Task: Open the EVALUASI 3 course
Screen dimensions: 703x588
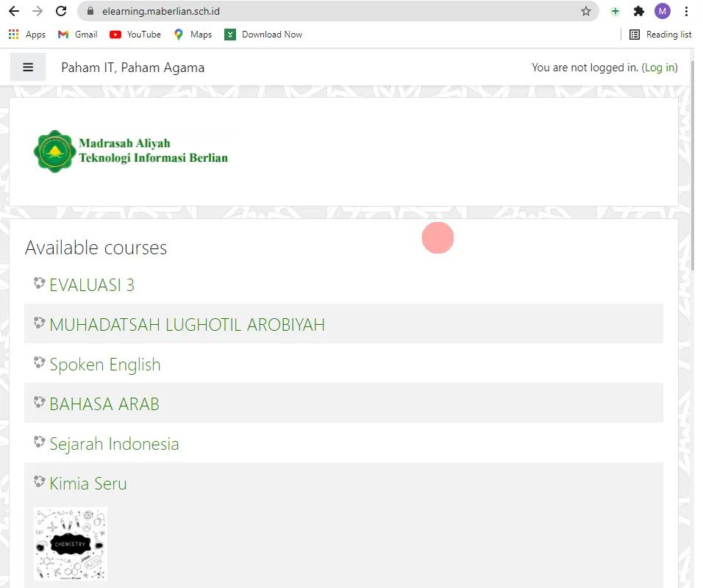Action: pos(92,285)
